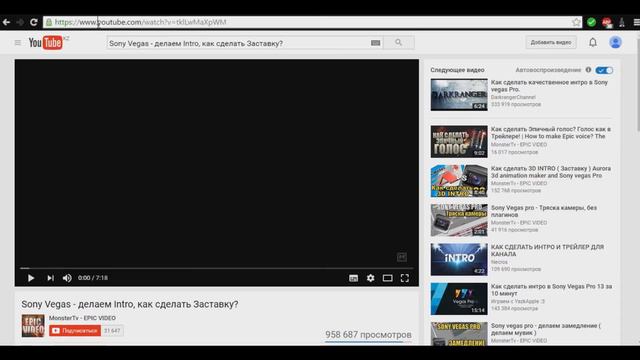This screenshot has width=640, height=360.
Task: Open the EPIC VIDEO channel avatar
Action: click(33, 326)
